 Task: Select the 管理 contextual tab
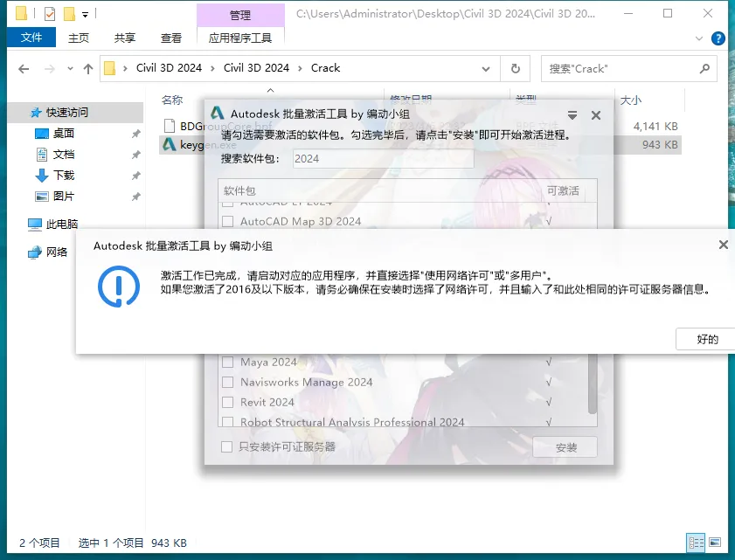coord(240,16)
